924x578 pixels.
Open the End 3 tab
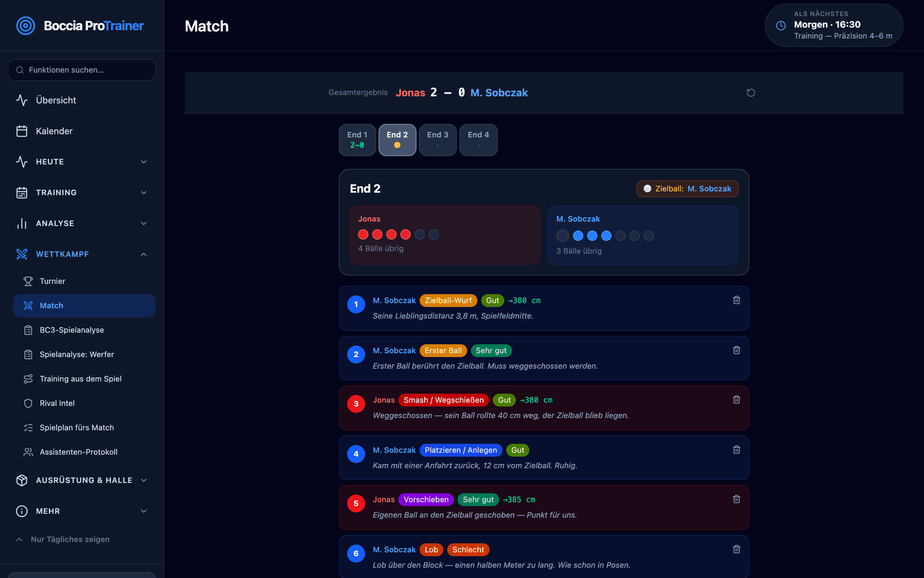[438, 140]
